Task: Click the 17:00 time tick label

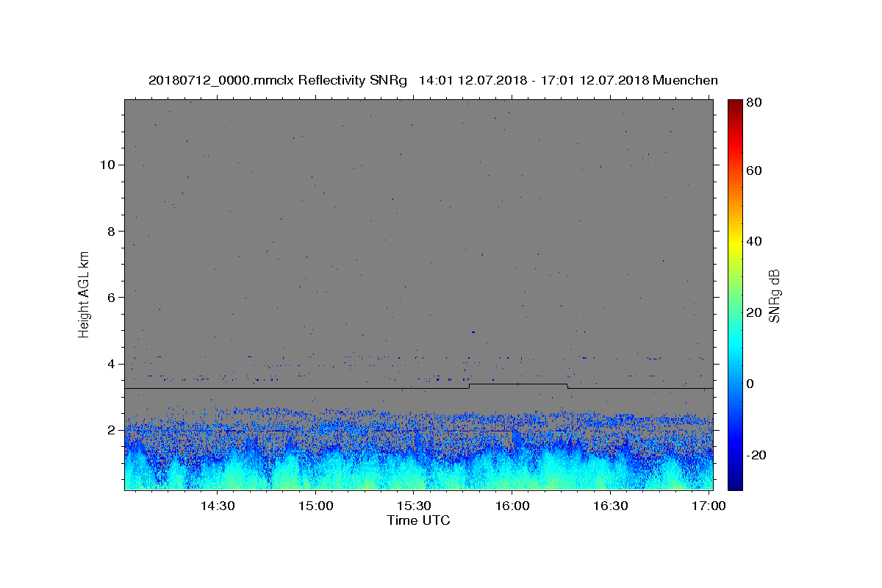Action: point(709,506)
